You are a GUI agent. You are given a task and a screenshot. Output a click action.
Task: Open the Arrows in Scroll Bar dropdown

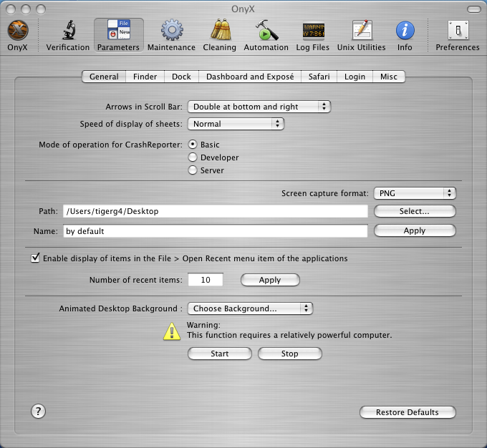tap(259, 107)
